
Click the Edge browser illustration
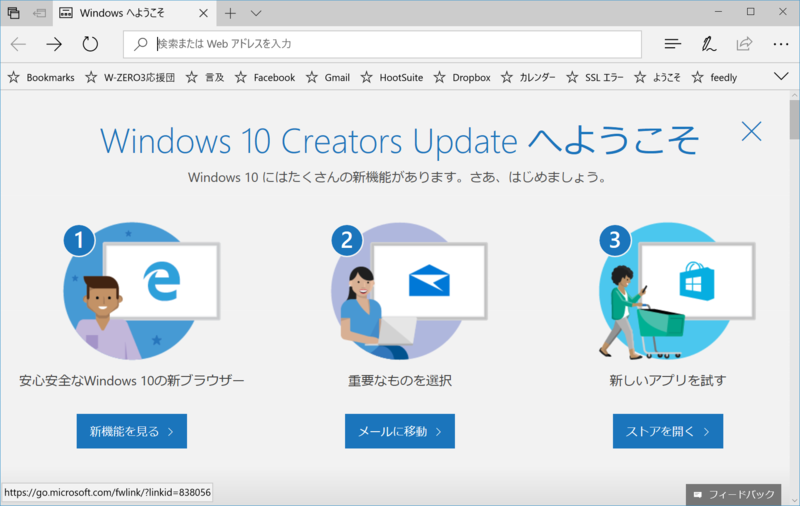coord(141,291)
